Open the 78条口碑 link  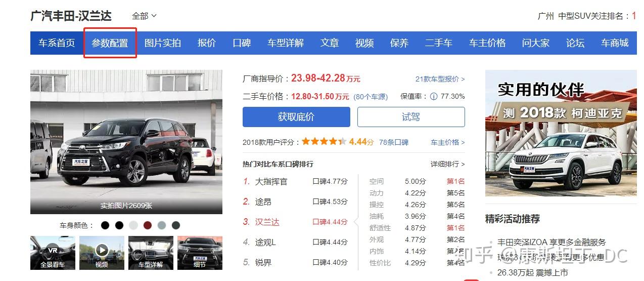click(x=394, y=142)
